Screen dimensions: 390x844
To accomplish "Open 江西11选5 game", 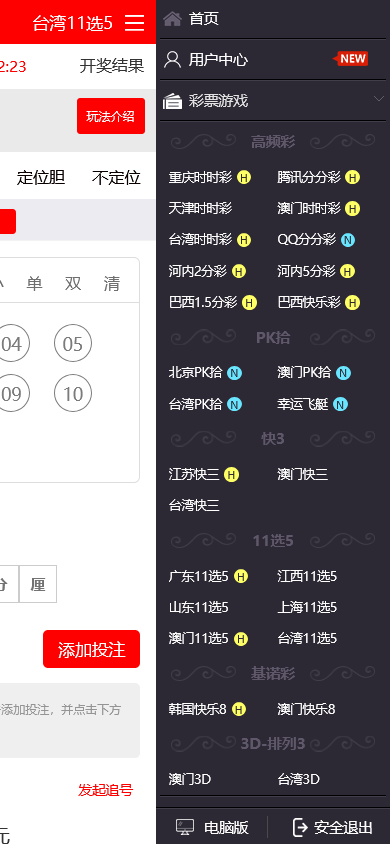I will 307,576.
